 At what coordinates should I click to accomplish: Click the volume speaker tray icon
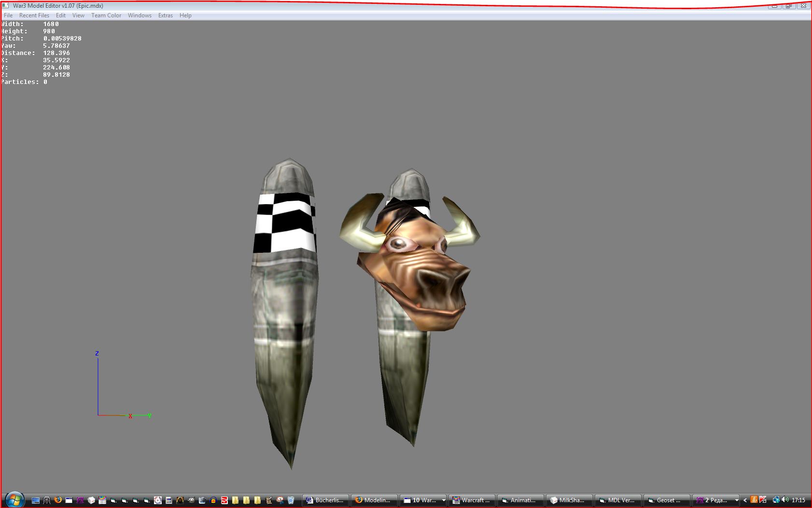785,500
